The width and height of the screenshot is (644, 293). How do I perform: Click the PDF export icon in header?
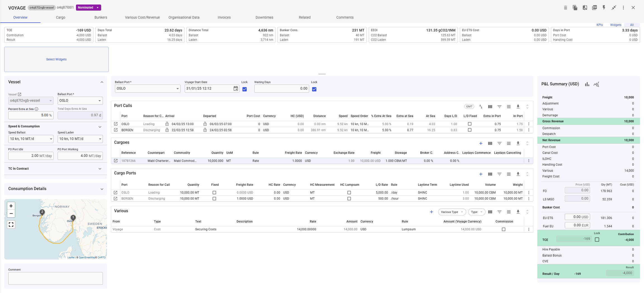click(594, 8)
